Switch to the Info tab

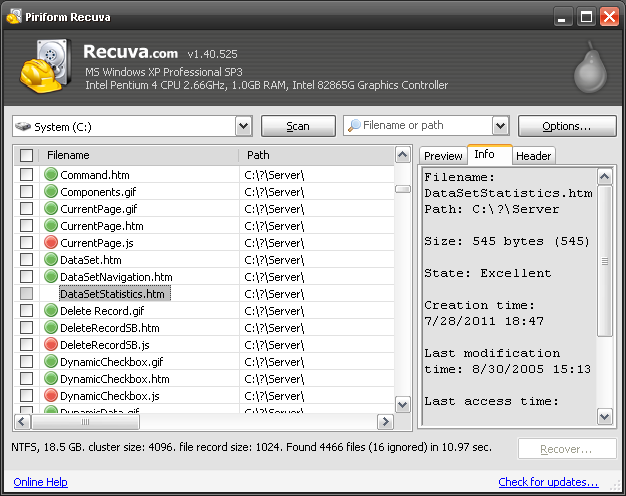coord(489,155)
